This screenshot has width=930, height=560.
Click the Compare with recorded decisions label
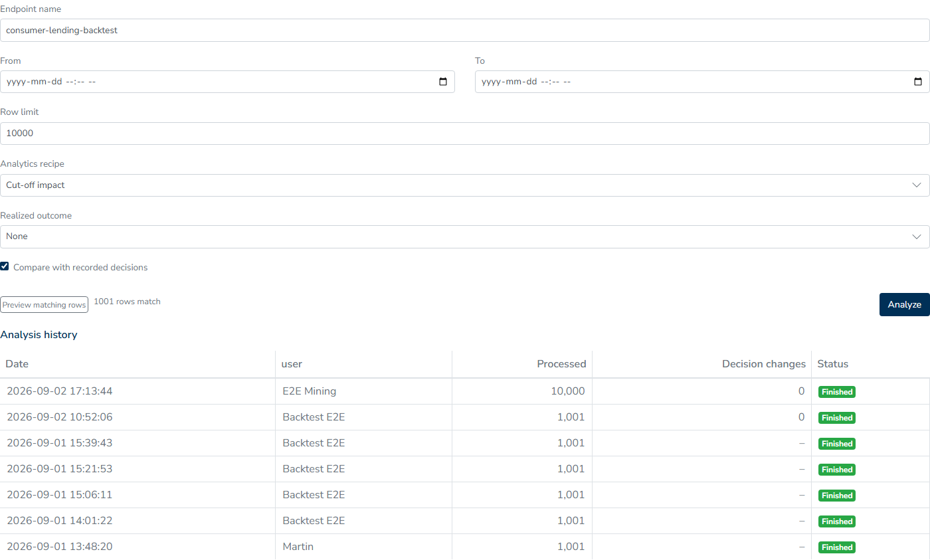coord(80,267)
